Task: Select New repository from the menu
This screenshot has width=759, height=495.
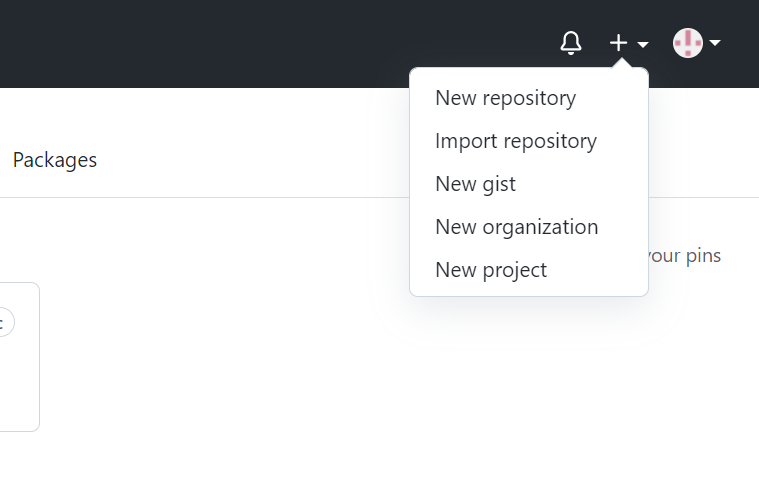Action: [x=505, y=98]
